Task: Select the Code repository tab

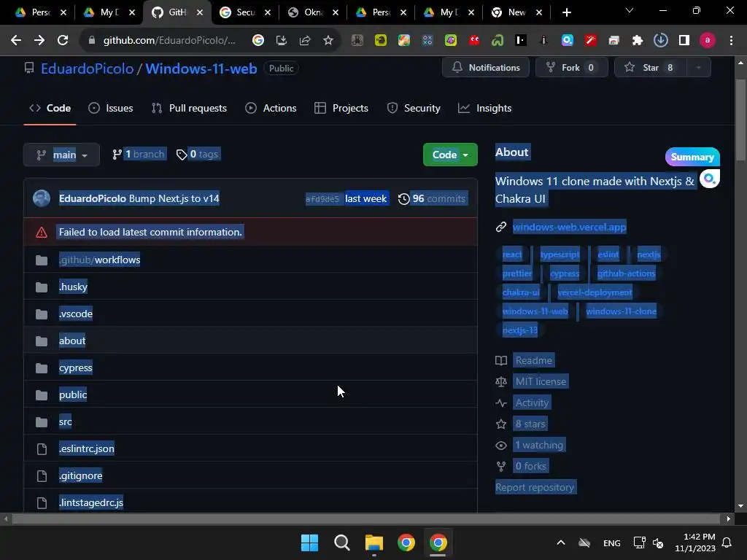Action: 50,108
